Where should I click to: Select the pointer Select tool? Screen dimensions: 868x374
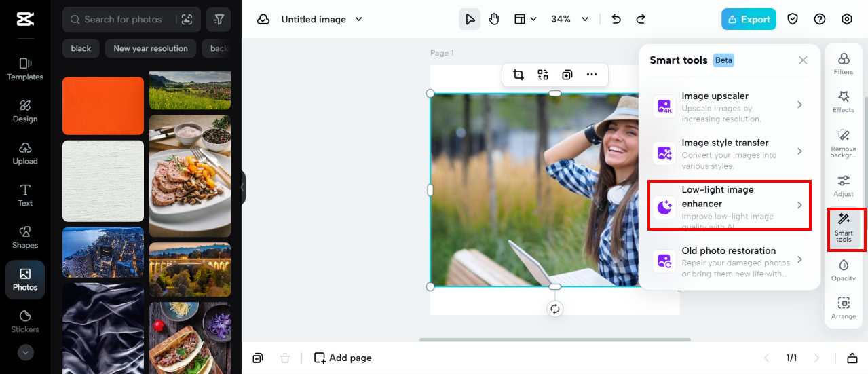click(470, 19)
